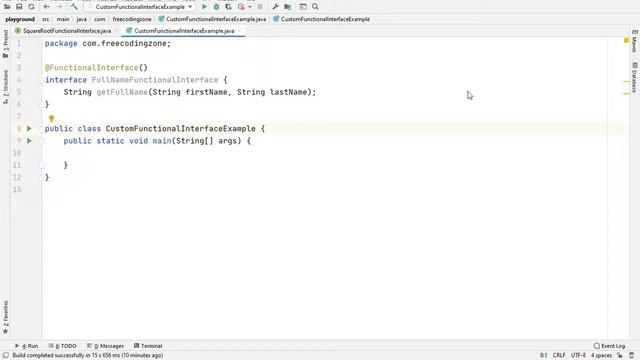Click the main breadcrumb
This screenshot has height=360, width=640.
(x=63, y=19)
